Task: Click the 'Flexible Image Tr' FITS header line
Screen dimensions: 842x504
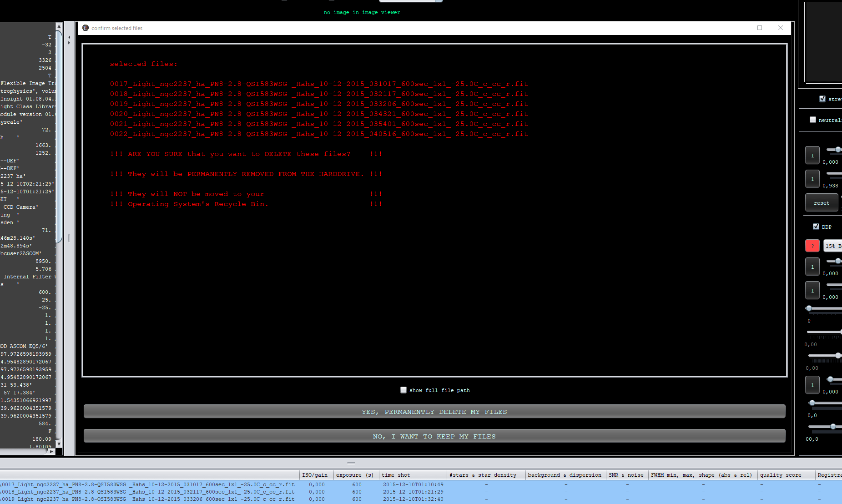Action: coord(28,83)
